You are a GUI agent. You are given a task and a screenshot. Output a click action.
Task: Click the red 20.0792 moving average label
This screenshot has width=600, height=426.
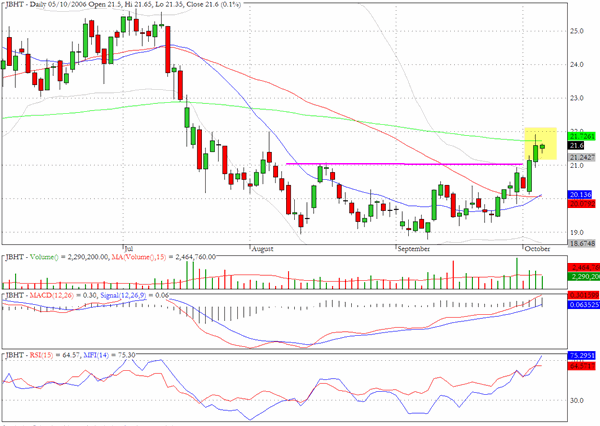[582, 204]
